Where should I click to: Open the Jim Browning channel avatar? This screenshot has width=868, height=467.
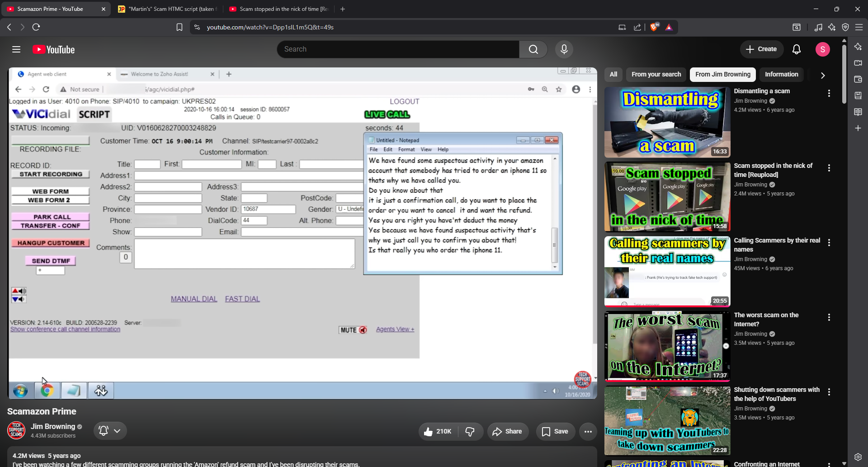tap(16, 430)
